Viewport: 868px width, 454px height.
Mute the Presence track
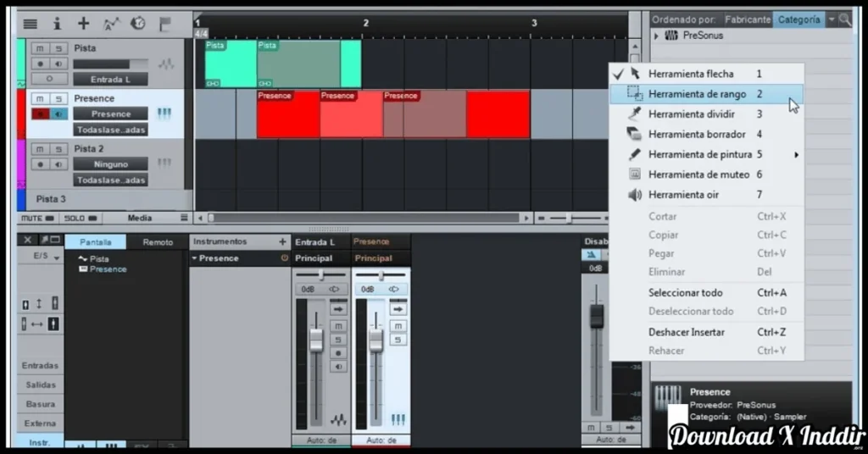tap(39, 98)
